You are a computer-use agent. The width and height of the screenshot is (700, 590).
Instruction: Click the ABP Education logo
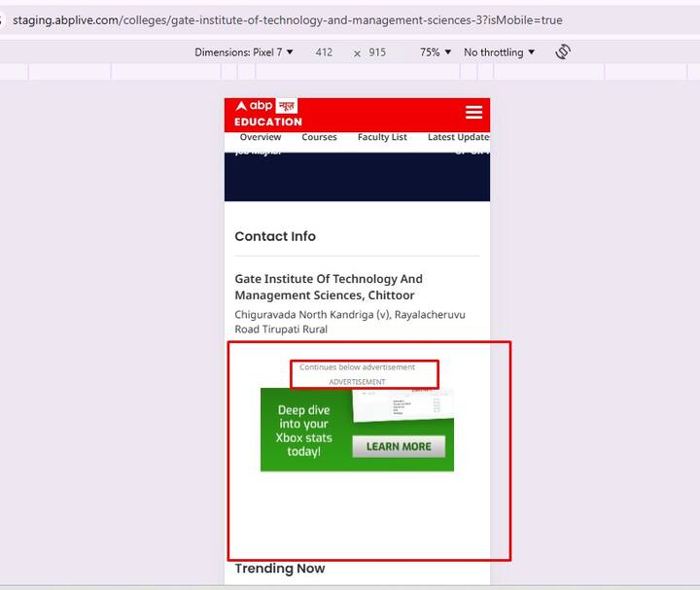(x=267, y=113)
